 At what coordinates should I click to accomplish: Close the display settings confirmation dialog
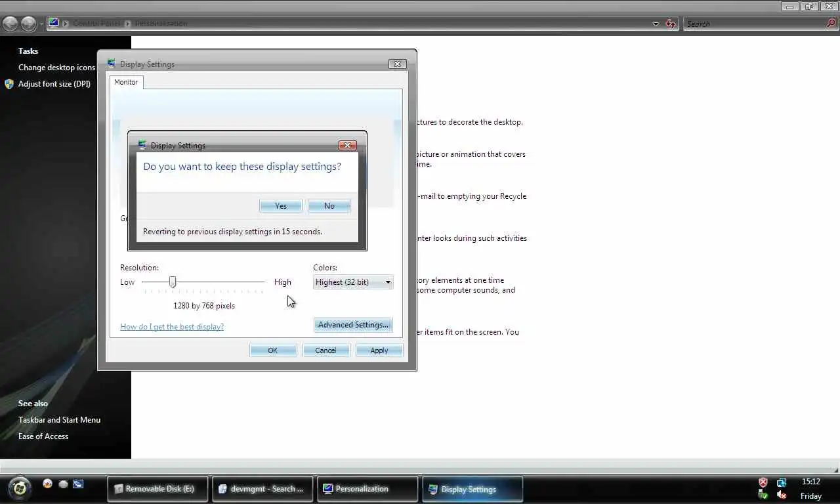point(348,145)
